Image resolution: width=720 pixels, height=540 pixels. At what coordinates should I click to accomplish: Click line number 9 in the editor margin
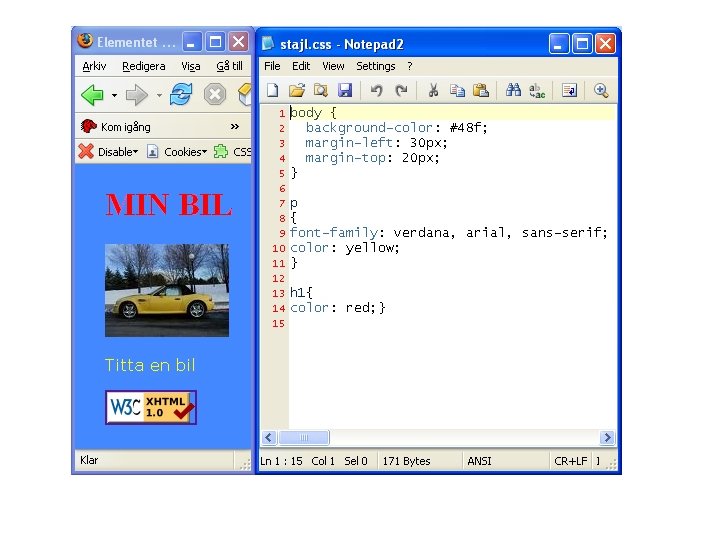(x=282, y=233)
